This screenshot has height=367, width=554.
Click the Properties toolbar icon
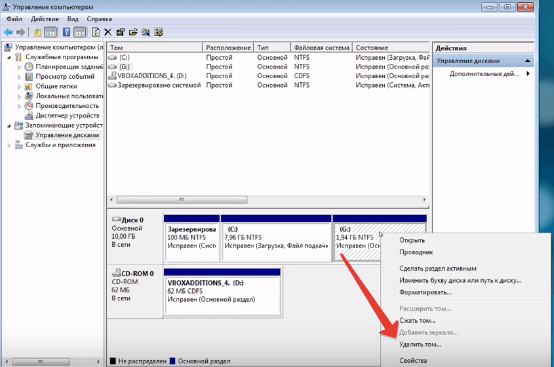(x=120, y=32)
